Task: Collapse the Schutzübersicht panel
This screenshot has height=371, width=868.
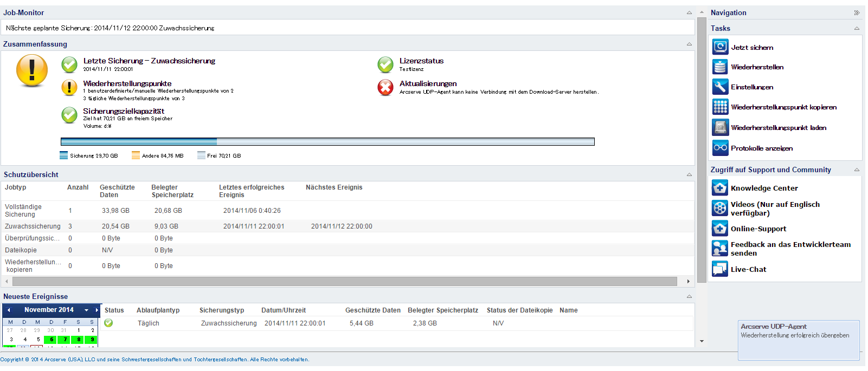Action: click(x=689, y=174)
